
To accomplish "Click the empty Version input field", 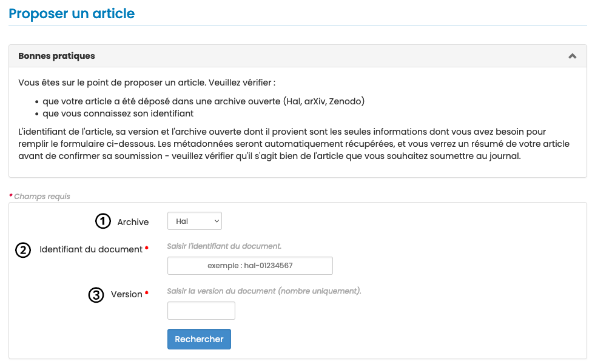I will [201, 310].
